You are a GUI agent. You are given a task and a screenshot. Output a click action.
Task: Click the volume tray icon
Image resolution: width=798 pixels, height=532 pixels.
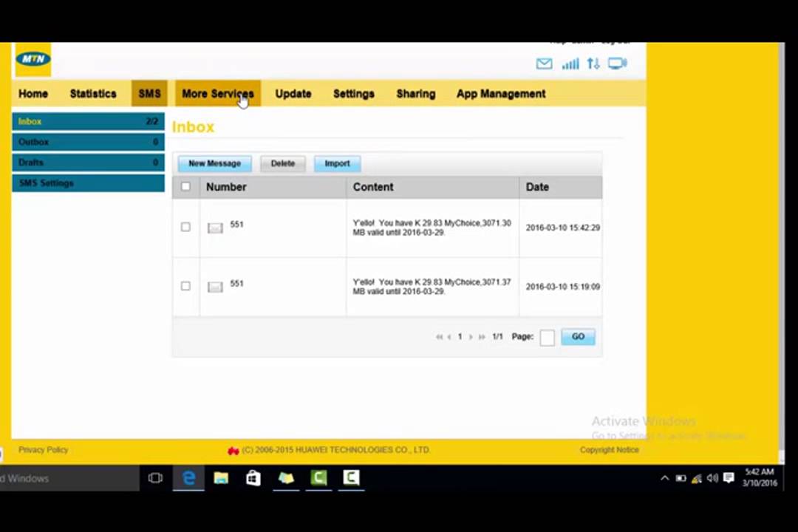pyautogui.click(x=712, y=478)
